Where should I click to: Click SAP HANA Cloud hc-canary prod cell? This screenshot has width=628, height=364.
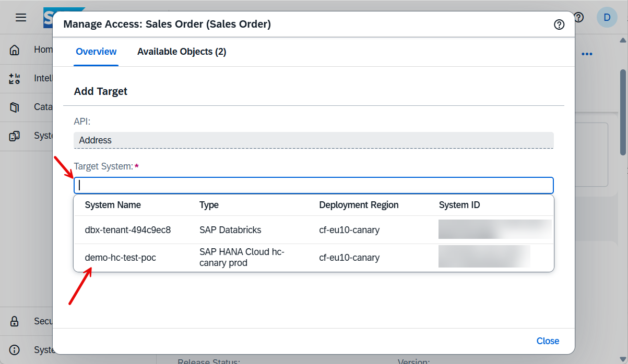click(x=242, y=258)
